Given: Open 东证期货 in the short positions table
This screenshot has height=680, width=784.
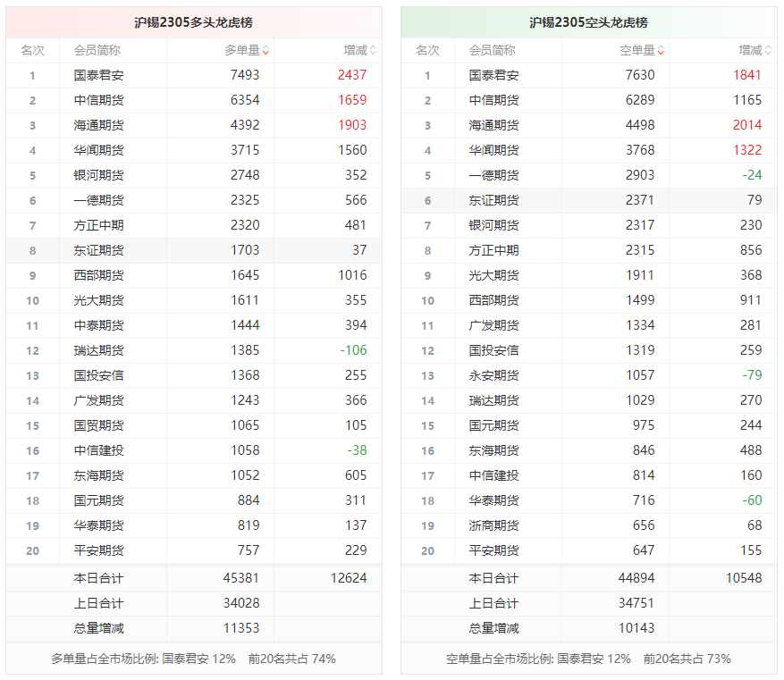Looking at the screenshot, I should pos(493,201).
